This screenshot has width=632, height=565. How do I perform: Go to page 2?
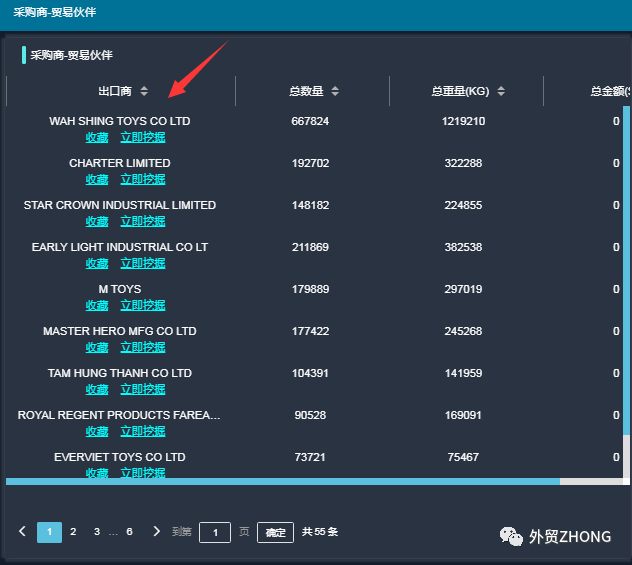[x=73, y=532]
